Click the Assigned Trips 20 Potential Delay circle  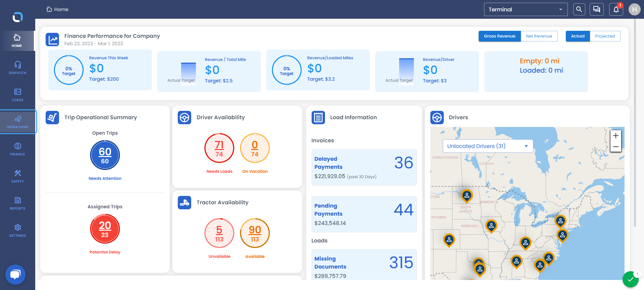click(105, 229)
